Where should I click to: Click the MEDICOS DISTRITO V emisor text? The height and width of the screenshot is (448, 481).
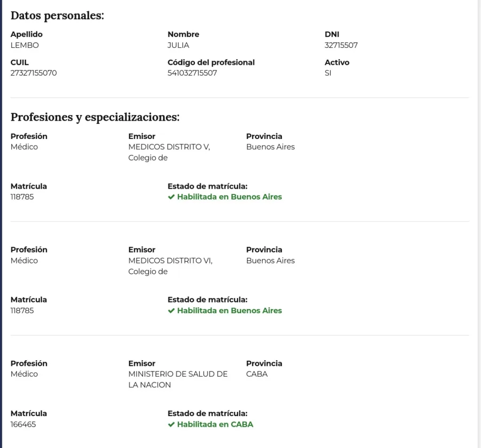coord(169,152)
